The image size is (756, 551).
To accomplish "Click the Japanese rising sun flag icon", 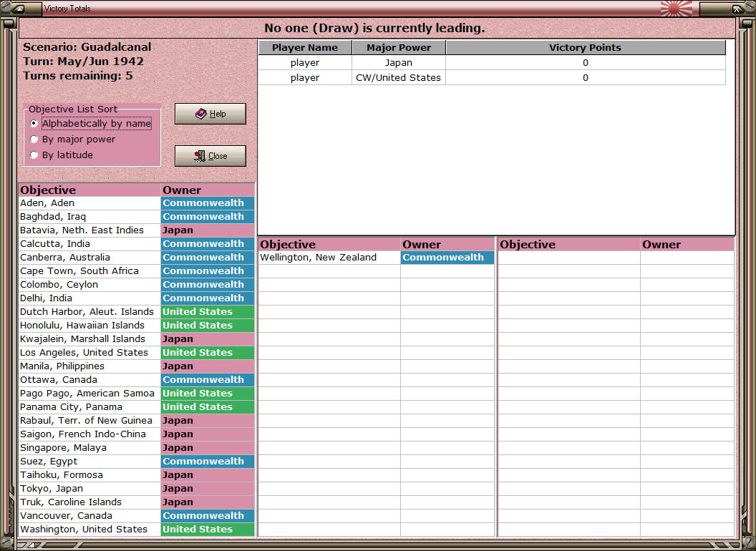I will tap(677, 8).
